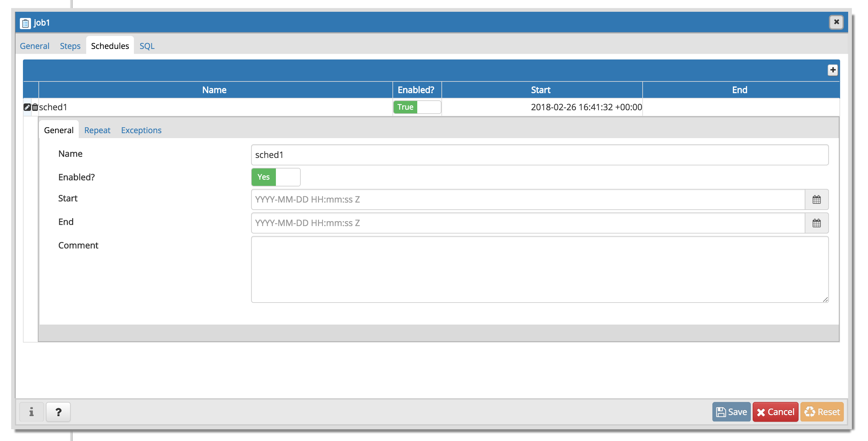Click the info icon button

(31, 412)
